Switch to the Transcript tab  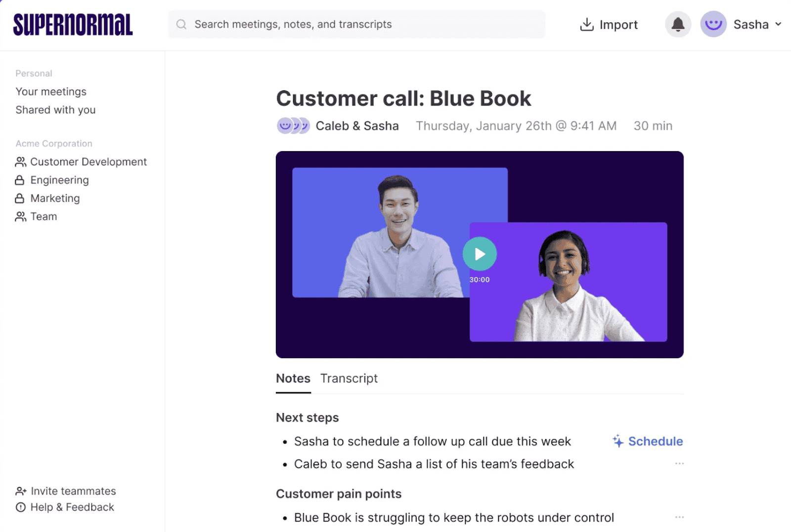pos(349,378)
